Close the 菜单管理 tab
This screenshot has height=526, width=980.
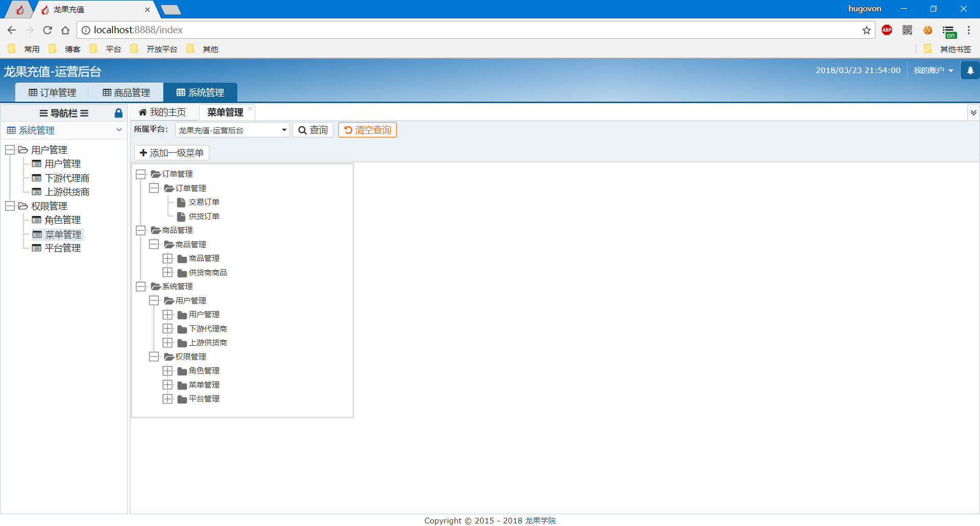pyautogui.click(x=250, y=108)
